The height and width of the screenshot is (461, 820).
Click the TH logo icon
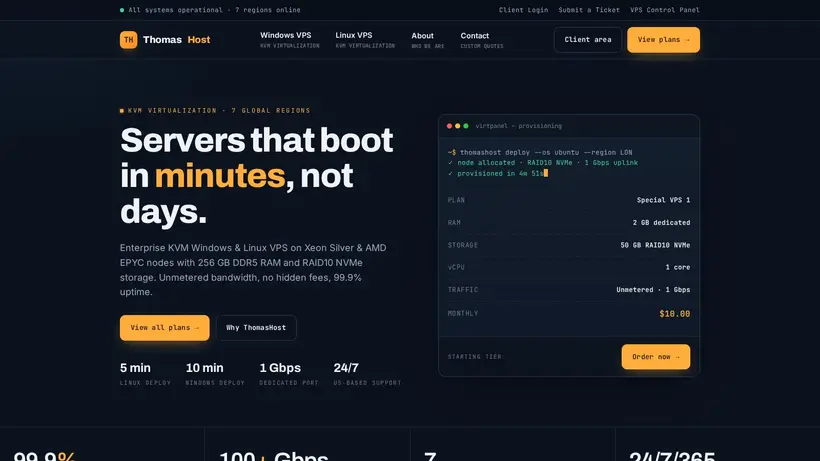tap(128, 40)
